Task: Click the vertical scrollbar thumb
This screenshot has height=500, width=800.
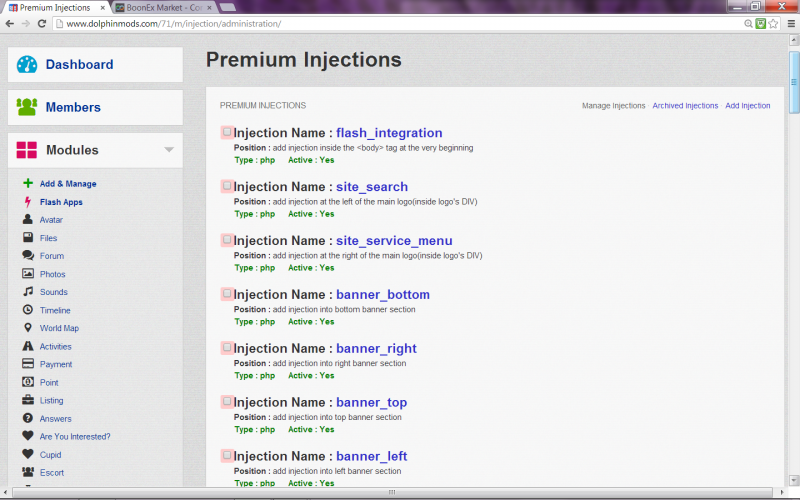Action: (x=794, y=82)
